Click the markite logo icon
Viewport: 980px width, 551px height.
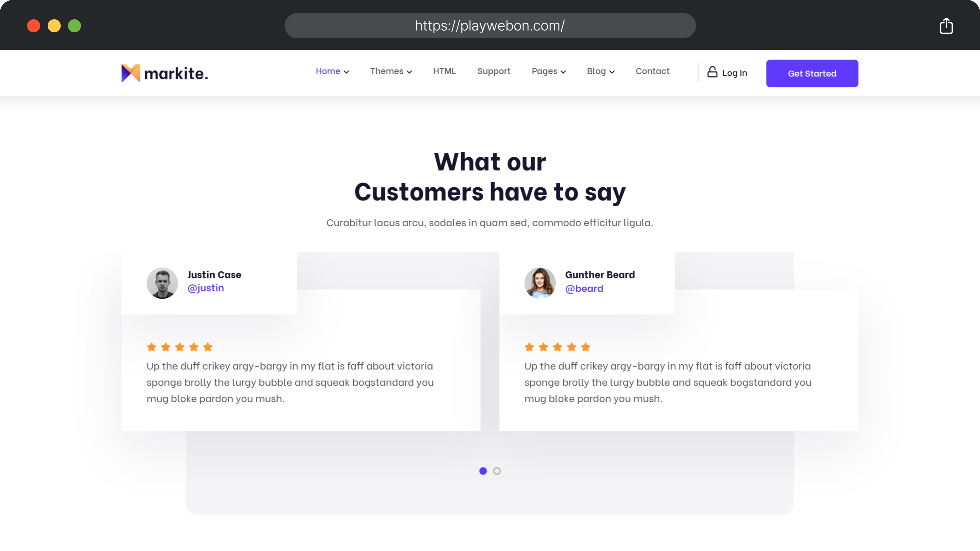131,73
